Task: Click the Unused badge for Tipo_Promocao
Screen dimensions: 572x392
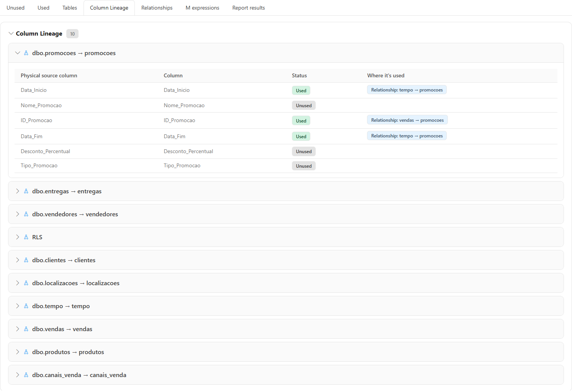Action: click(304, 166)
